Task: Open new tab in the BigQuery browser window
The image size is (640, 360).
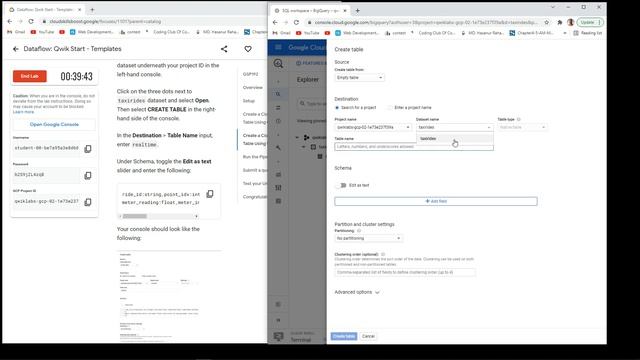Action: tap(358, 11)
